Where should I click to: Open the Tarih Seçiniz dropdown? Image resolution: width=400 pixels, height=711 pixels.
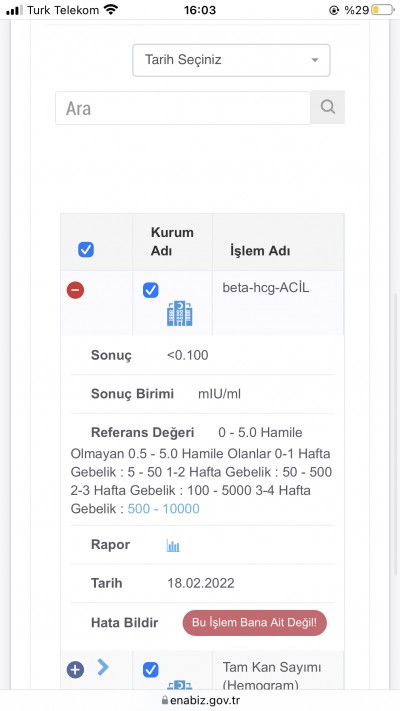click(231, 60)
